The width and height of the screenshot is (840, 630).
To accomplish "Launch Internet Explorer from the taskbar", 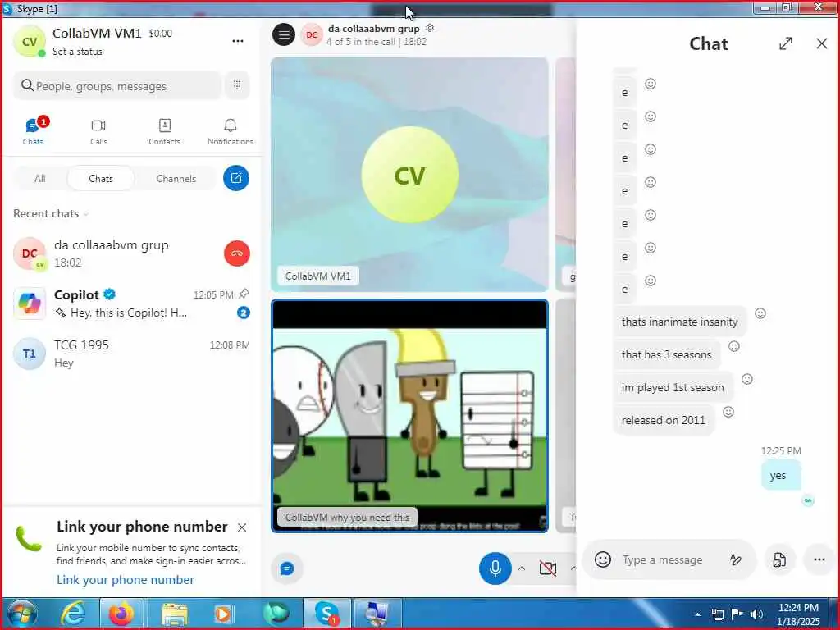I will 73,614.
